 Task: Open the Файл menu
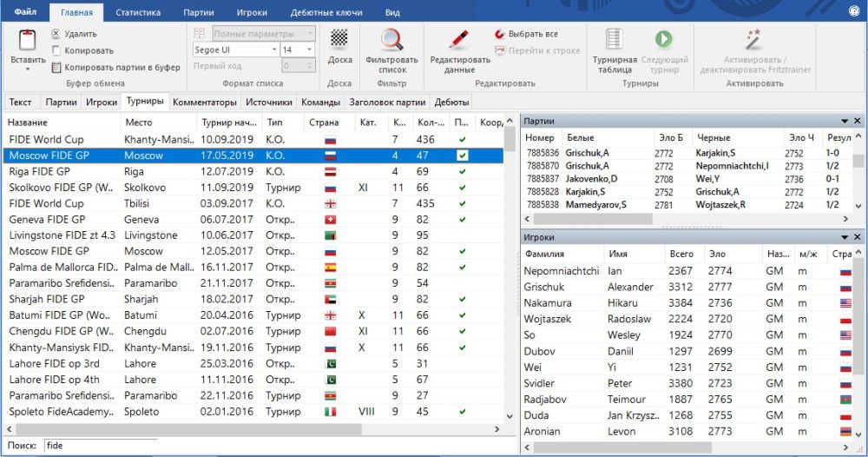point(25,11)
